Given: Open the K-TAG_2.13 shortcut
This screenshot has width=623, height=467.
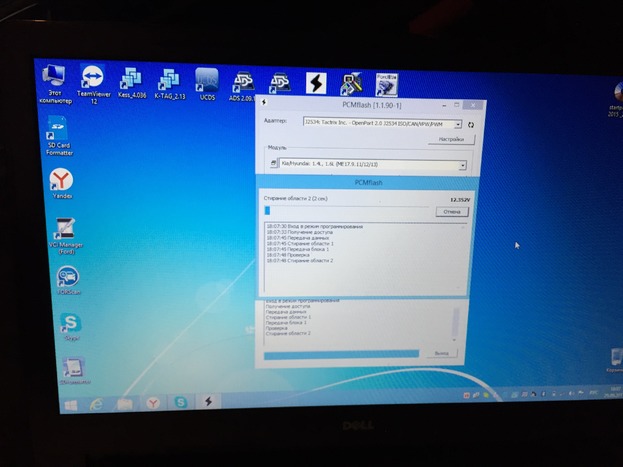Looking at the screenshot, I should coord(168,81).
